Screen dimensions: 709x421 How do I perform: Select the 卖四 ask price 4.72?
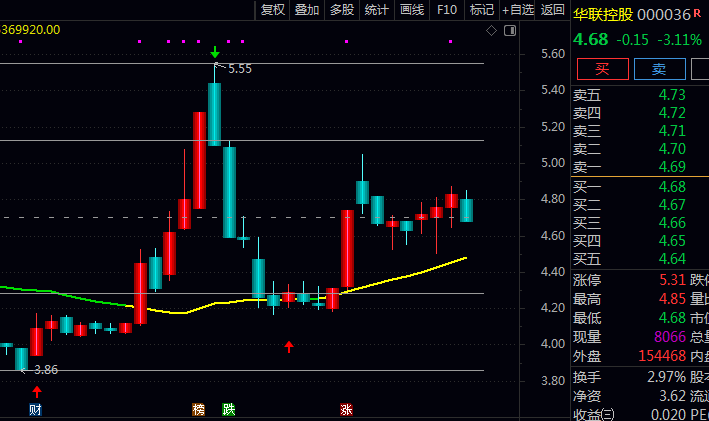click(672, 113)
